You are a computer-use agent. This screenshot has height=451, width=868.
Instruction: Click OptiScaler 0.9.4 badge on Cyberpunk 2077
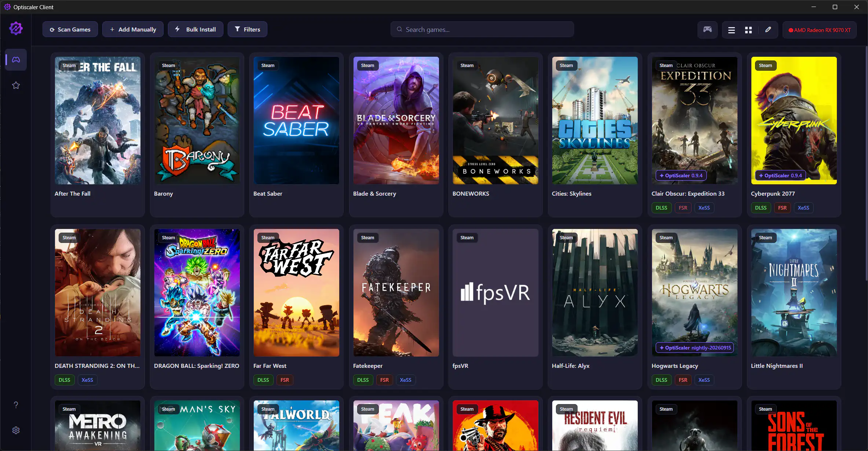[780, 175]
